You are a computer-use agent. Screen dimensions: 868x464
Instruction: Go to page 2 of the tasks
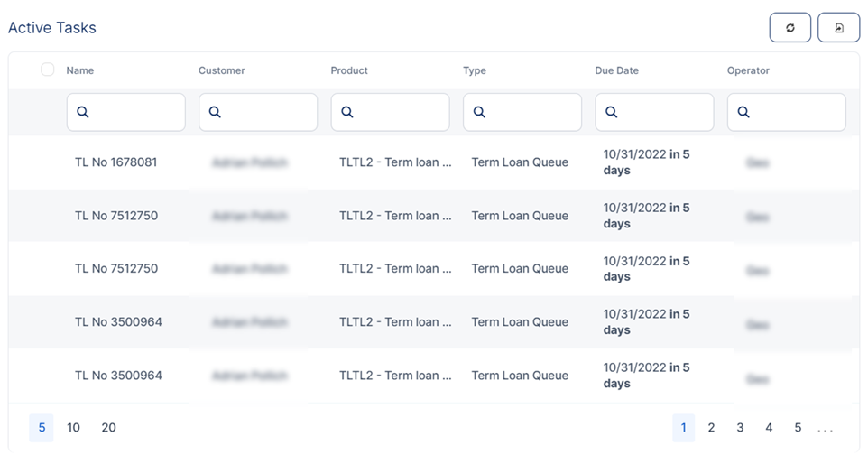pos(711,428)
